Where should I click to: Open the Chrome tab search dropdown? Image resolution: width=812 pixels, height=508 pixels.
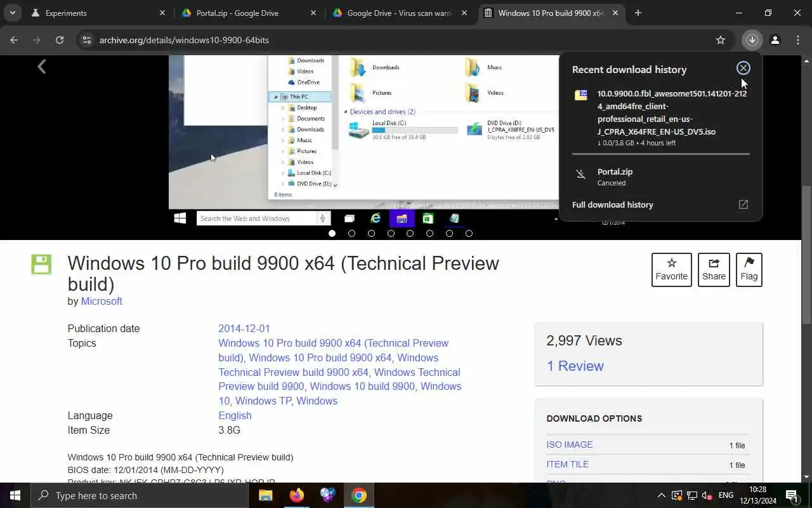[x=13, y=13]
